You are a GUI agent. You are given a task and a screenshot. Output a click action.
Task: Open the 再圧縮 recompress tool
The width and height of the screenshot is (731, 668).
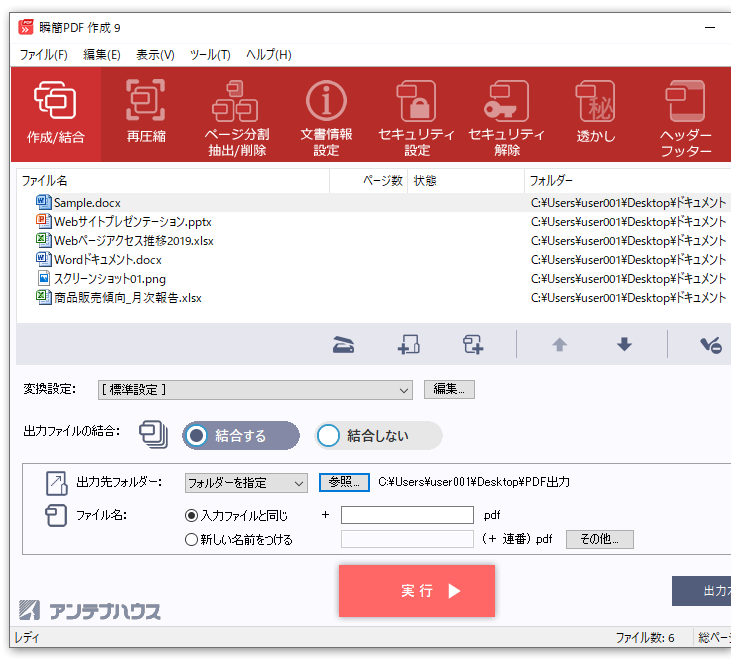[x=146, y=113]
